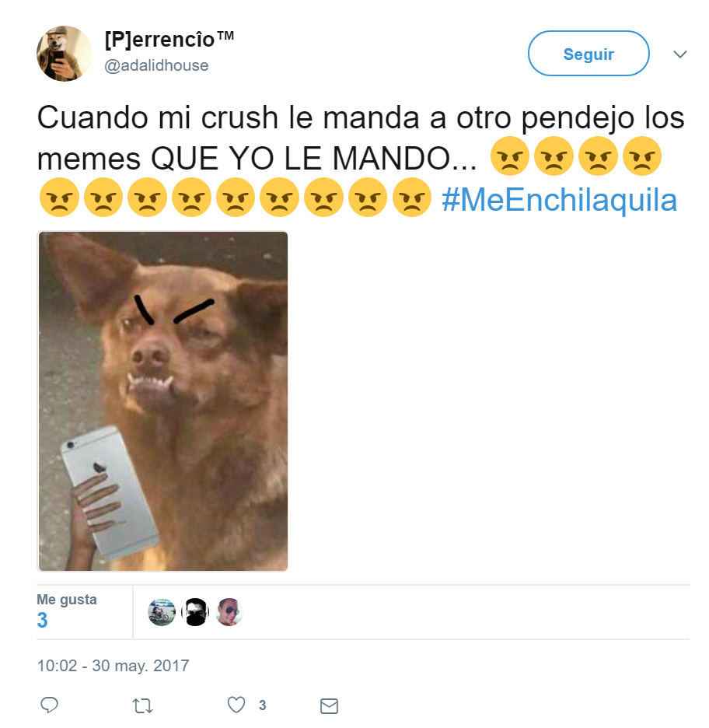Open the #MeEnchilaquila hashtag link

[x=559, y=200]
